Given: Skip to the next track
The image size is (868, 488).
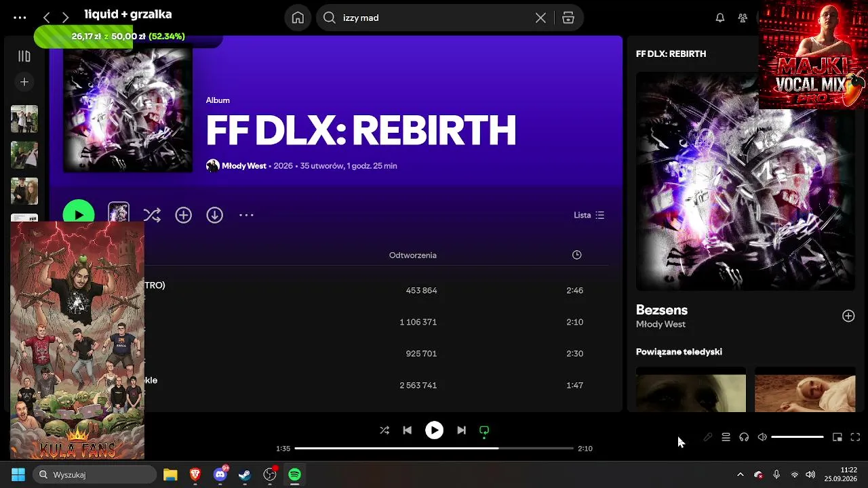Looking at the screenshot, I should [461, 430].
